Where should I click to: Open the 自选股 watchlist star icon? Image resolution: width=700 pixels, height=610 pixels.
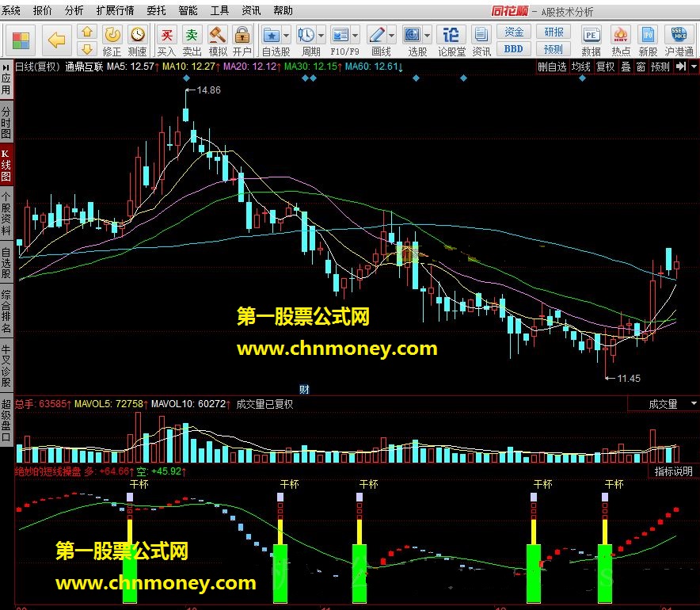(x=272, y=36)
